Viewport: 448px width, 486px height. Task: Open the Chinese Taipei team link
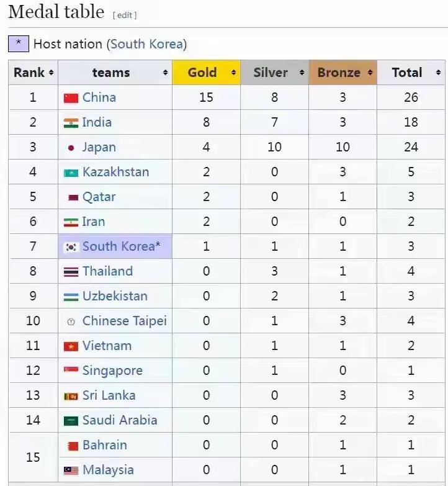pyautogui.click(x=125, y=321)
